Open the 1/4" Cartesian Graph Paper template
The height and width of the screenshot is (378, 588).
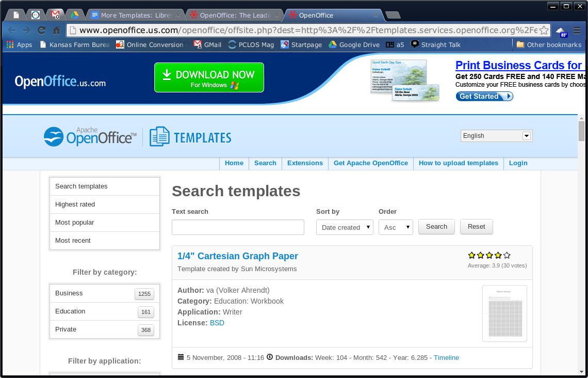(x=237, y=256)
